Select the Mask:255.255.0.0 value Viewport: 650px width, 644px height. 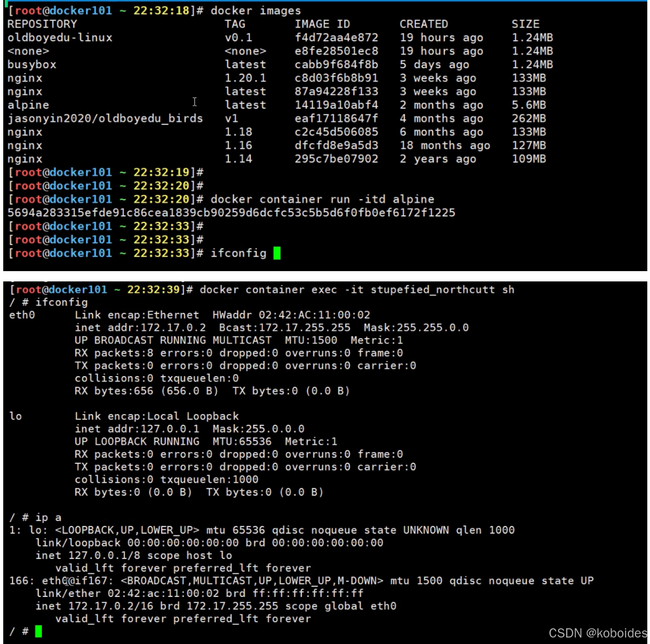tap(416, 327)
